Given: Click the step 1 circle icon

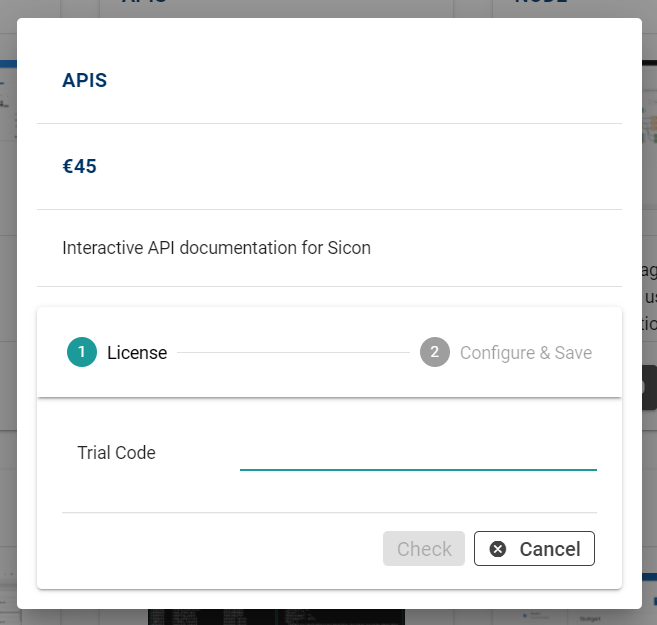Looking at the screenshot, I should [x=82, y=352].
